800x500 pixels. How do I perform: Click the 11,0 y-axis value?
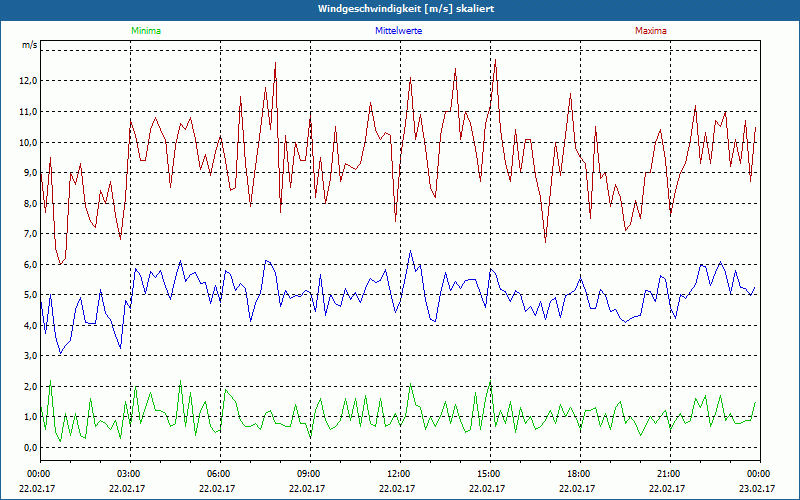[x=29, y=111]
